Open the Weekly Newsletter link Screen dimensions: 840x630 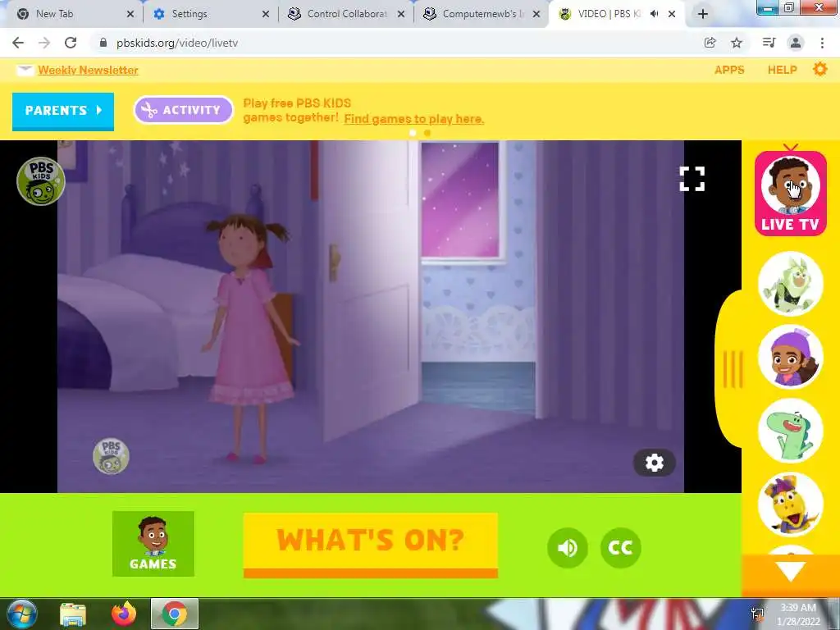point(88,71)
